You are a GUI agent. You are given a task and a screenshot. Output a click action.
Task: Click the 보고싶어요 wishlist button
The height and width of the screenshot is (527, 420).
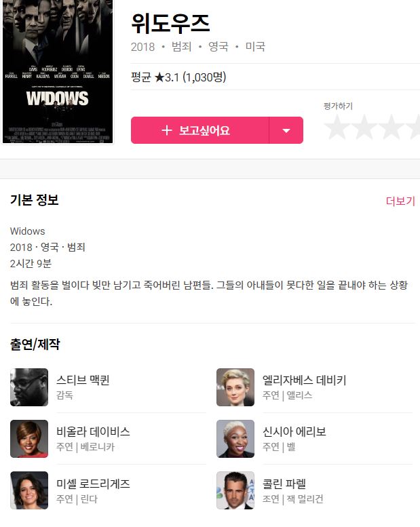tap(200, 130)
